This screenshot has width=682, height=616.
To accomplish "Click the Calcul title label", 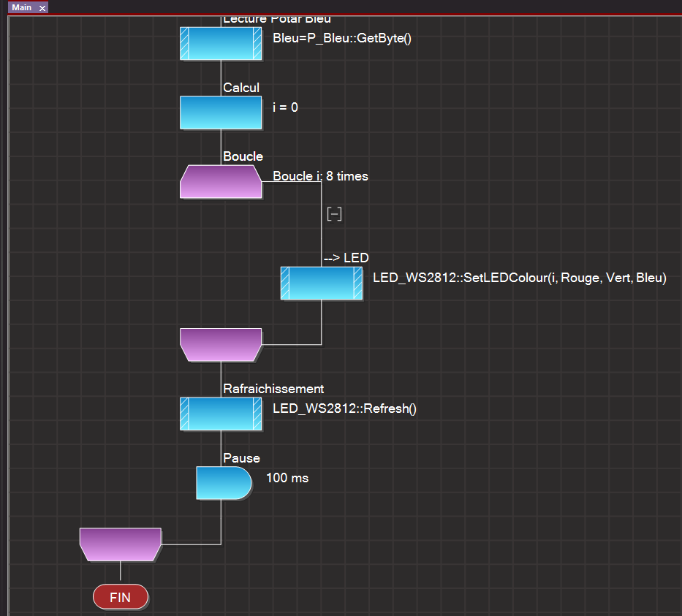I will tap(241, 88).
